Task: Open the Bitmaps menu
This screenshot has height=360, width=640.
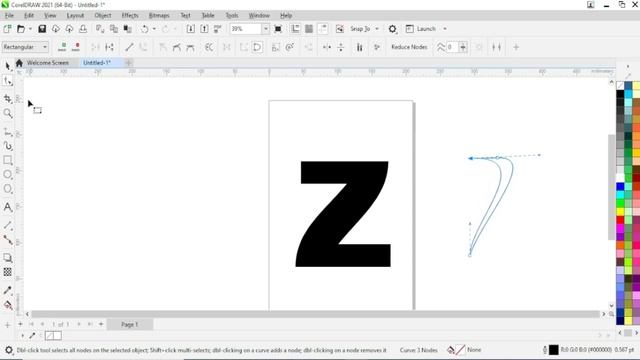Action: [159, 16]
